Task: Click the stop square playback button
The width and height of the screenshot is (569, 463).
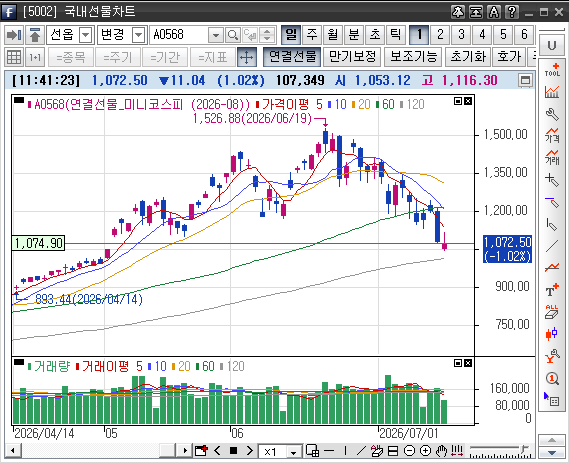Action: [x=233, y=451]
